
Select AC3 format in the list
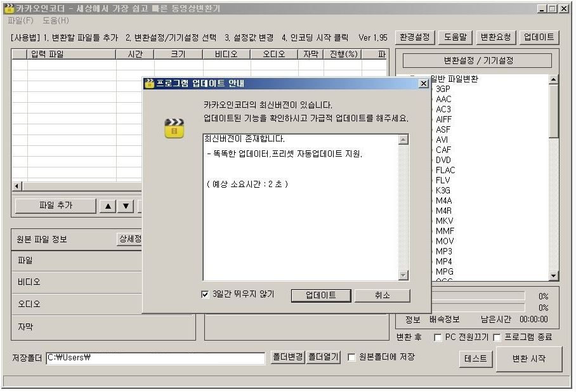tap(443, 110)
